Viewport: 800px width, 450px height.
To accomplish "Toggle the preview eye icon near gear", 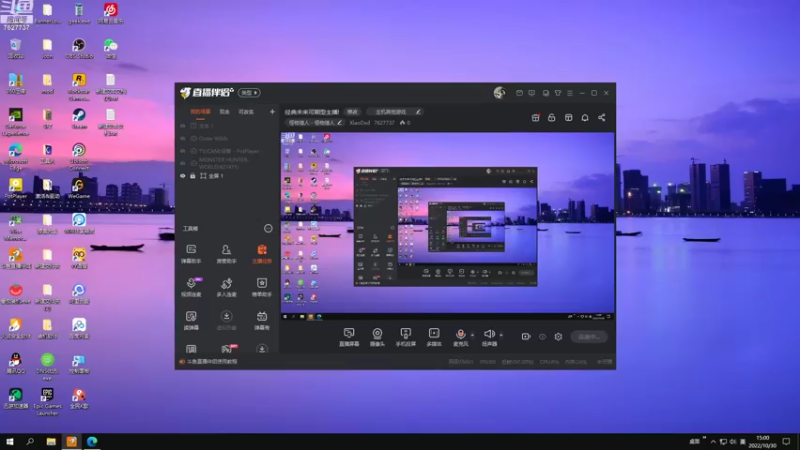I will coord(542,337).
